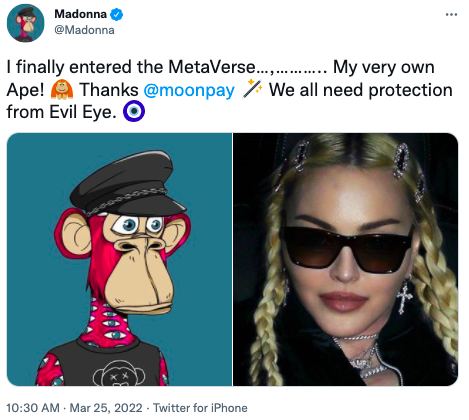Screen dimensions: 469x420
Task: Open the @Madonna handle link
Action: (84, 30)
